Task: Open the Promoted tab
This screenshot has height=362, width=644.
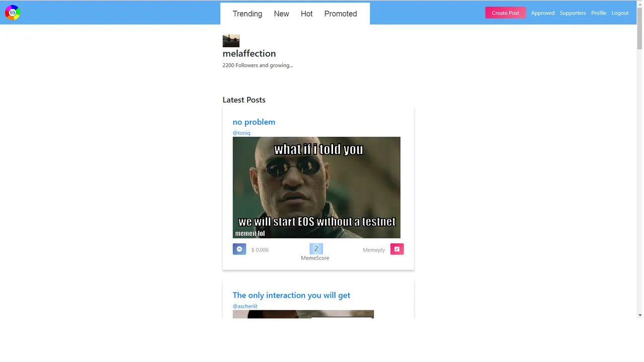Action: coord(341,14)
